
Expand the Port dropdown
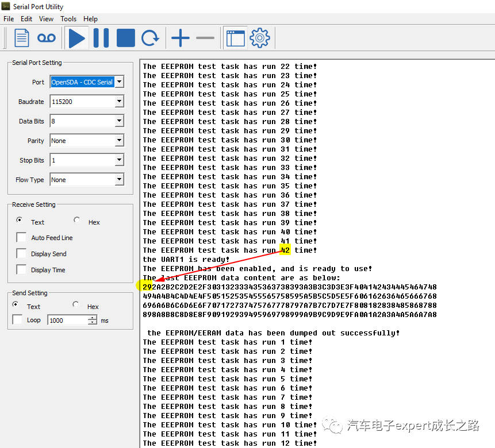[x=119, y=82]
